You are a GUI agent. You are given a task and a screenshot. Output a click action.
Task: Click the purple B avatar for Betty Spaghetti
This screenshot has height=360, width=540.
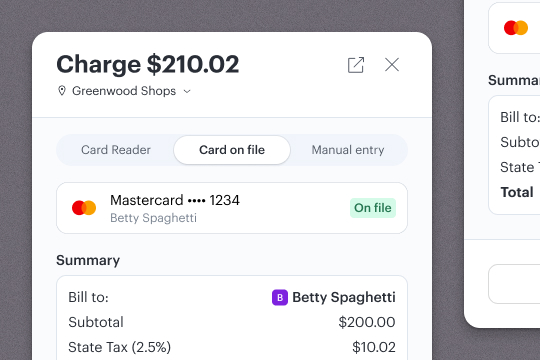(280, 297)
